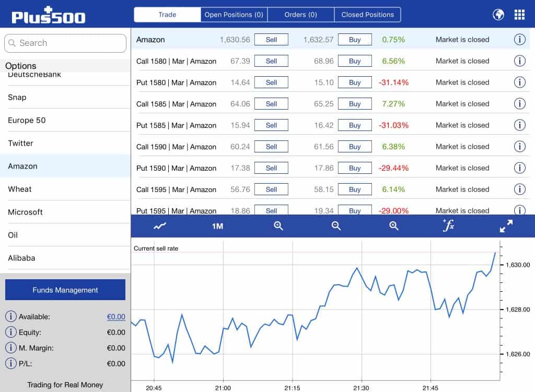Screen dimensions: 535x392
Task: Sell Call 1590 Mar Amazon
Action: pyautogui.click(x=271, y=147)
